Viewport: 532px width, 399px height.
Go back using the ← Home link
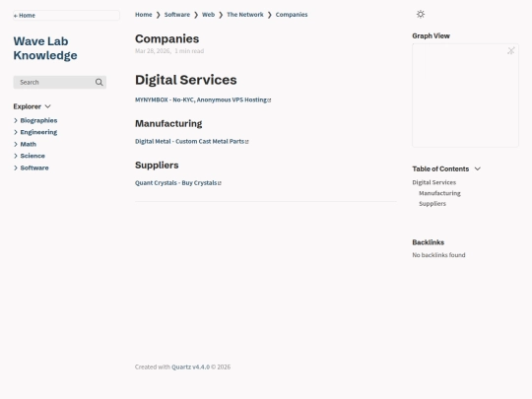tap(25, 16)
